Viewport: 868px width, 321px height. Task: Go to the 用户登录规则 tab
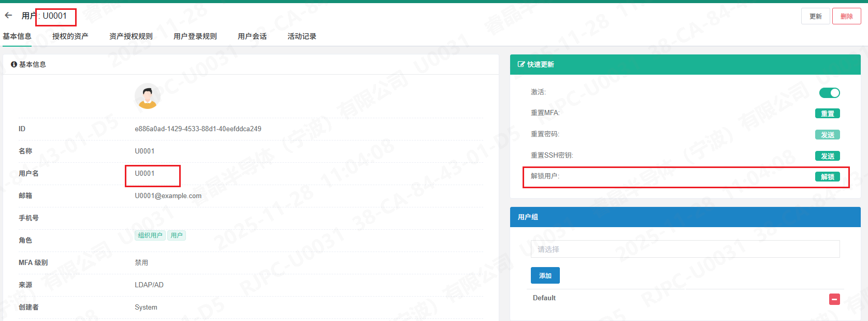pos(195,36)
